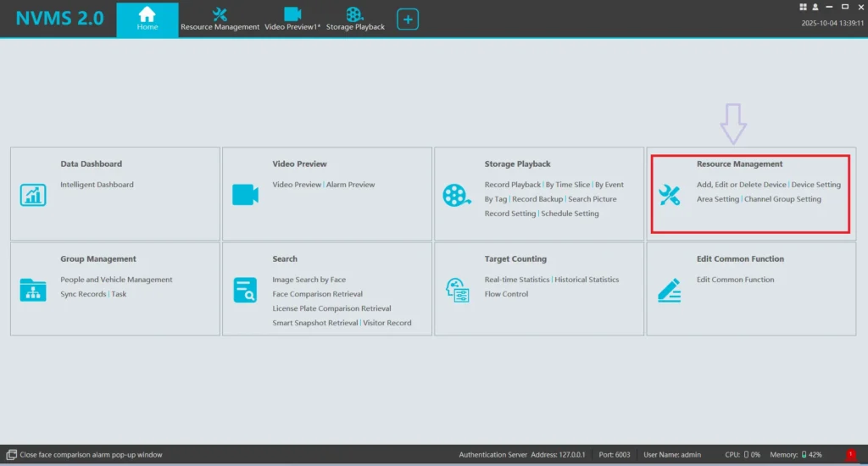
Task: Click the Edit Common Function pencil icon
Action: pyautogui.click(x=669, y=290)
